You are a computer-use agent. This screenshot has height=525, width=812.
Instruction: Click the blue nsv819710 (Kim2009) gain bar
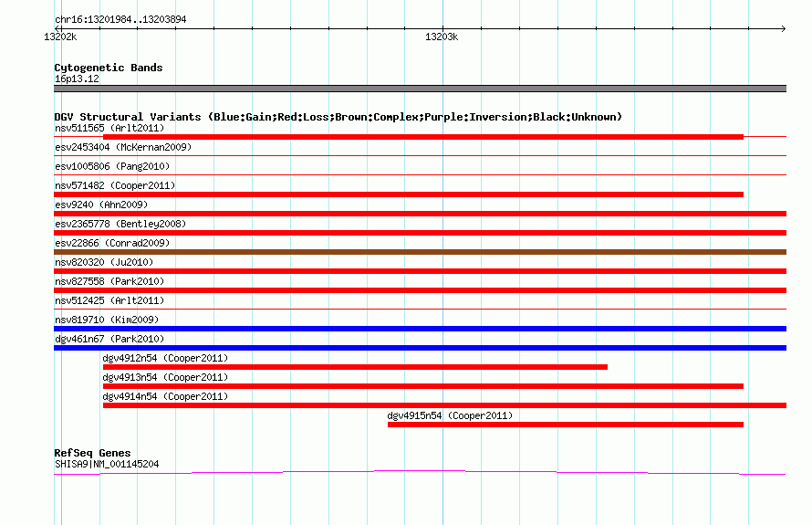[x=420, y=329]
